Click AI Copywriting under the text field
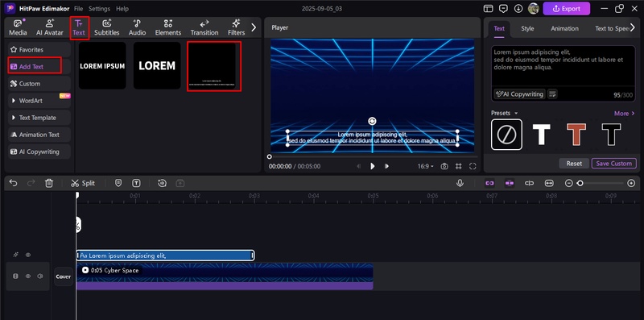Screen dimensions: 644x320 click(519, 94)
